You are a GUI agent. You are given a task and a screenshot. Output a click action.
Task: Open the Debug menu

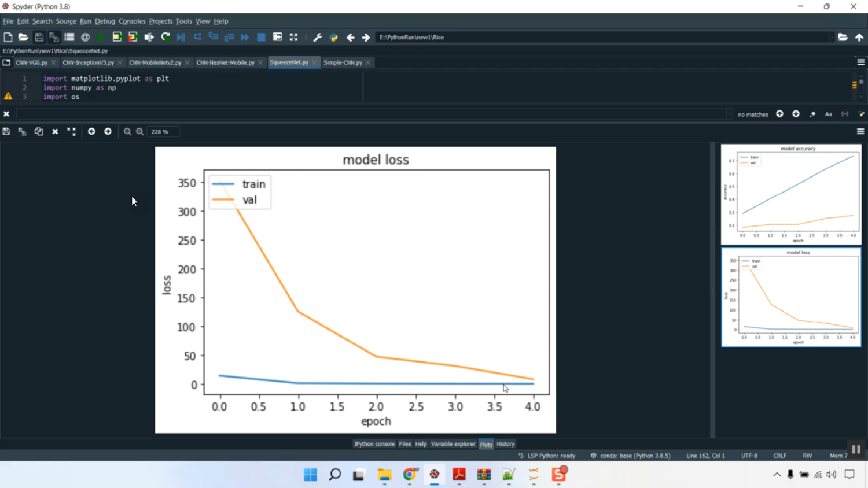pyautogui.click(x=105, y=21)
